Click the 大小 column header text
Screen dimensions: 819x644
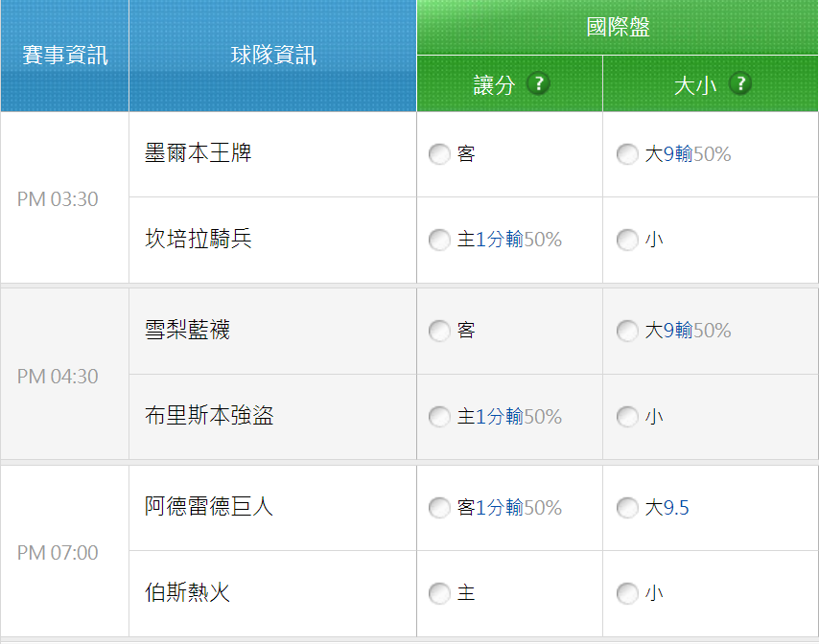tap(695, 84)
